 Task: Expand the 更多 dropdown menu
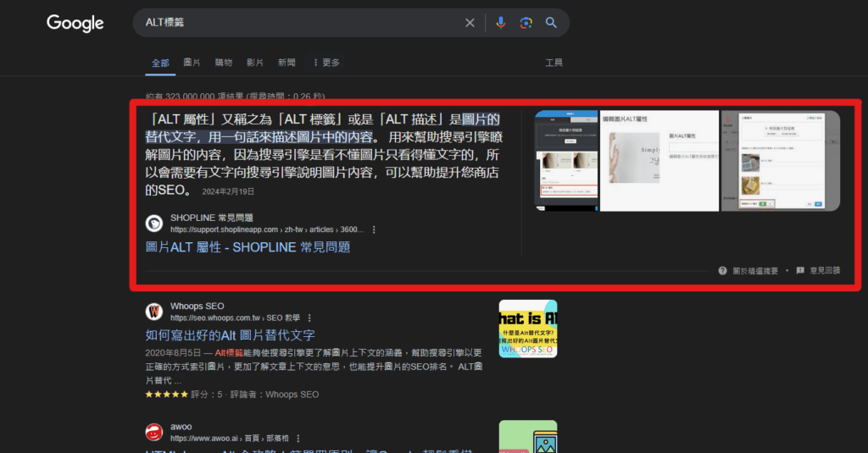coord(326,63)
